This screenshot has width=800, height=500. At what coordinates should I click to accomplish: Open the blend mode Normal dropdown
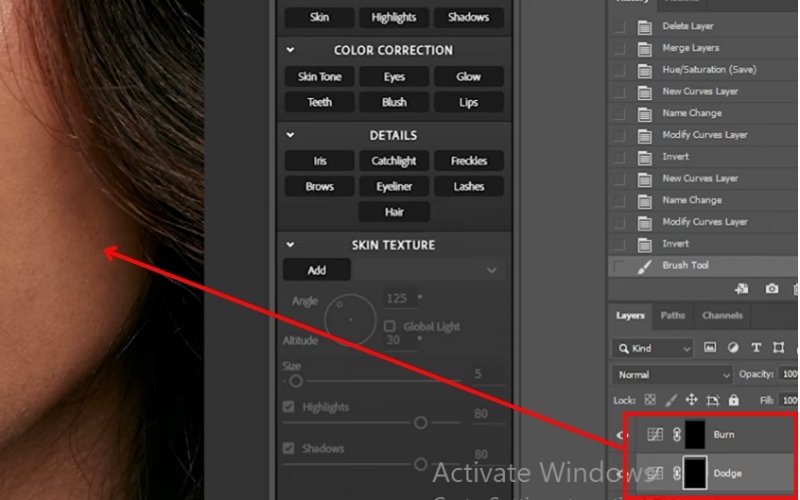675,375
